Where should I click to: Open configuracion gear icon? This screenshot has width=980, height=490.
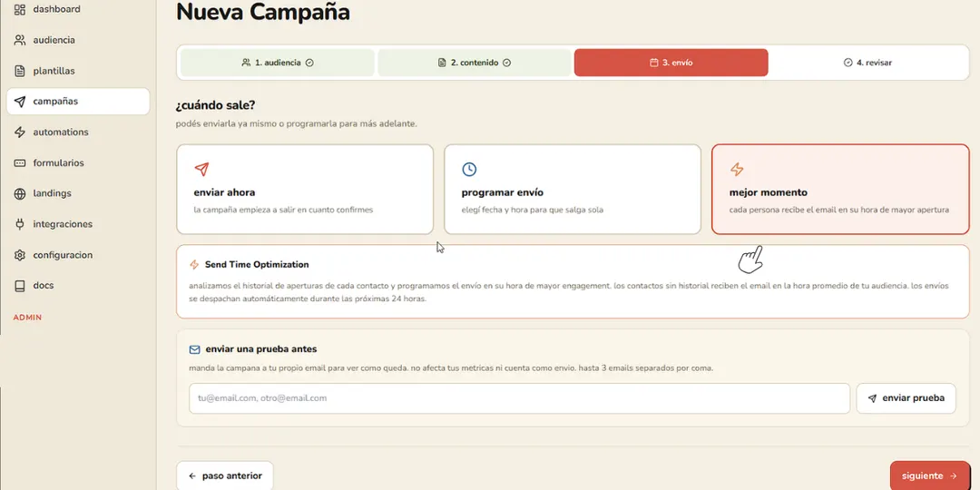click(x=20, y=255)
